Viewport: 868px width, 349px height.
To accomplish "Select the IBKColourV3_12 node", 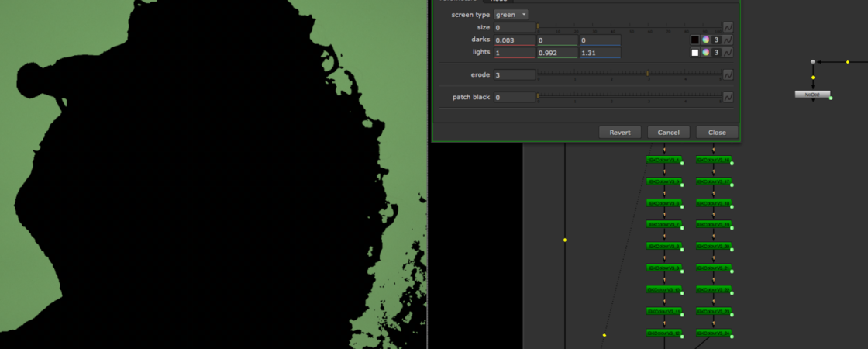I will [x=664, y=333].
